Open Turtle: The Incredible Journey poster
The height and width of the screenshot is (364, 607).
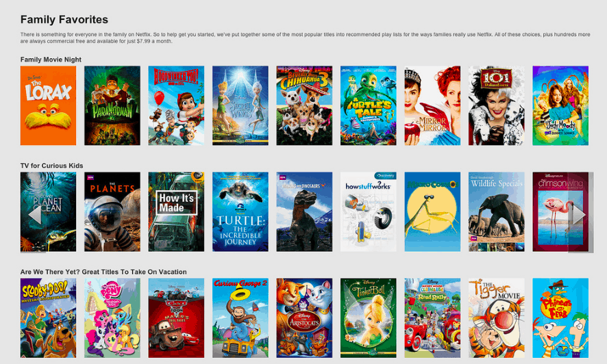[240, 211]
